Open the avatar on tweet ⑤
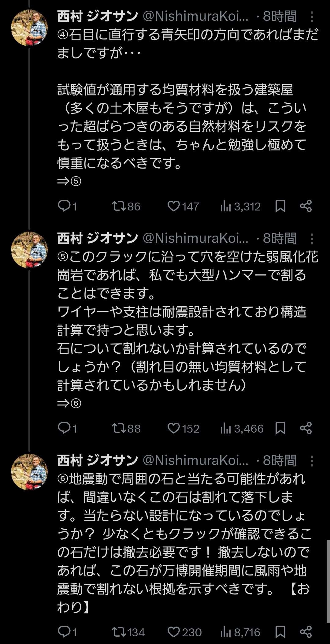 pyautogui.click(x=29, y=250)
